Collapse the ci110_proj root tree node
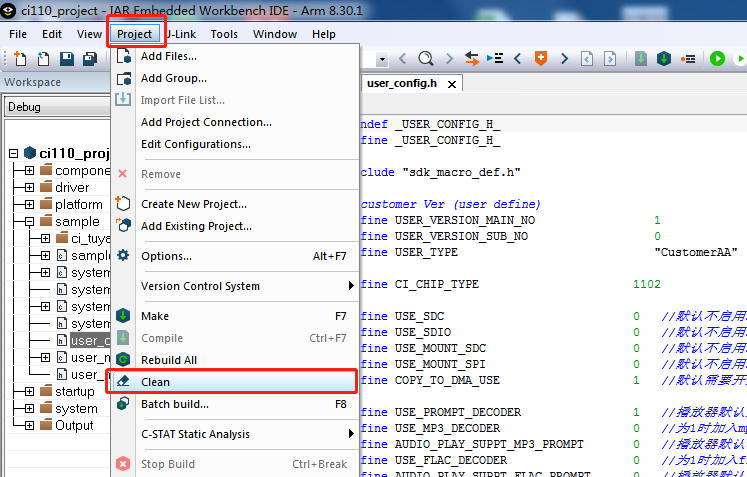 tap(13, 153)
